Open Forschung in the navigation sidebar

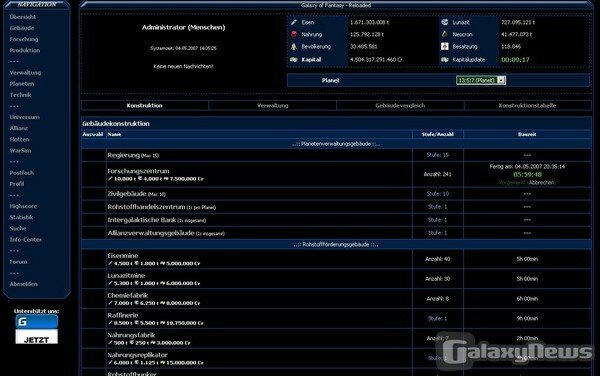[x=24, y=39]
